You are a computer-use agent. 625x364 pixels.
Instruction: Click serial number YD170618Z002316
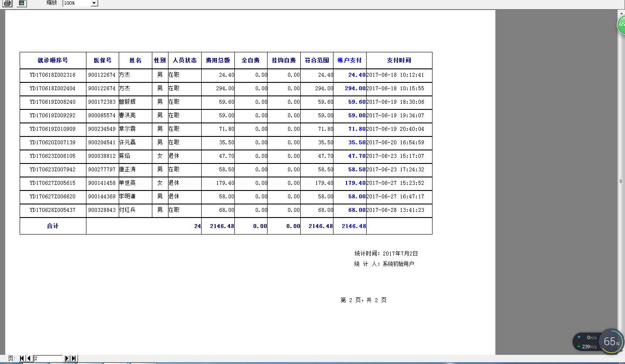coord(52,75)
